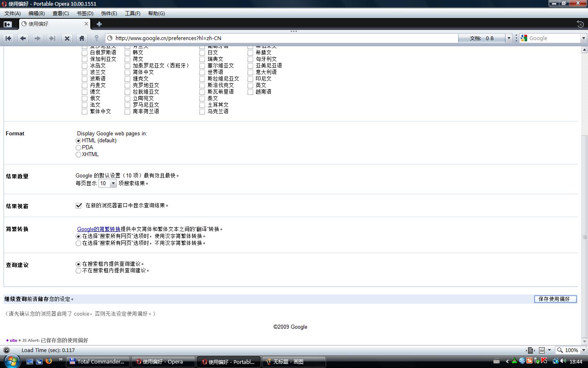588x368 pixels.
Task: Expand hidden quick launch icons chevron
Action: pyautogui.click(x=61, y=360)
